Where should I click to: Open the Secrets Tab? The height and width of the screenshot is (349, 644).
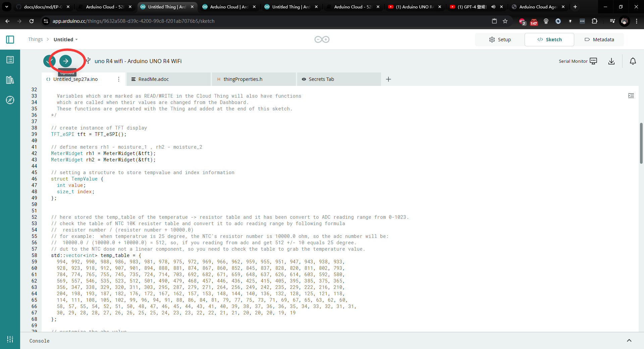tap(339, 79)
